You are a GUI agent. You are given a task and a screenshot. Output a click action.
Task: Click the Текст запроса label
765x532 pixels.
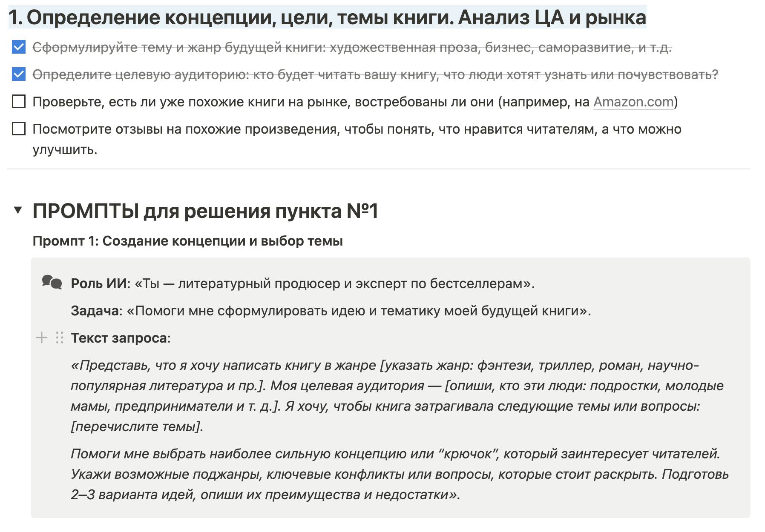pyautogui.click(x=120, y=338)
